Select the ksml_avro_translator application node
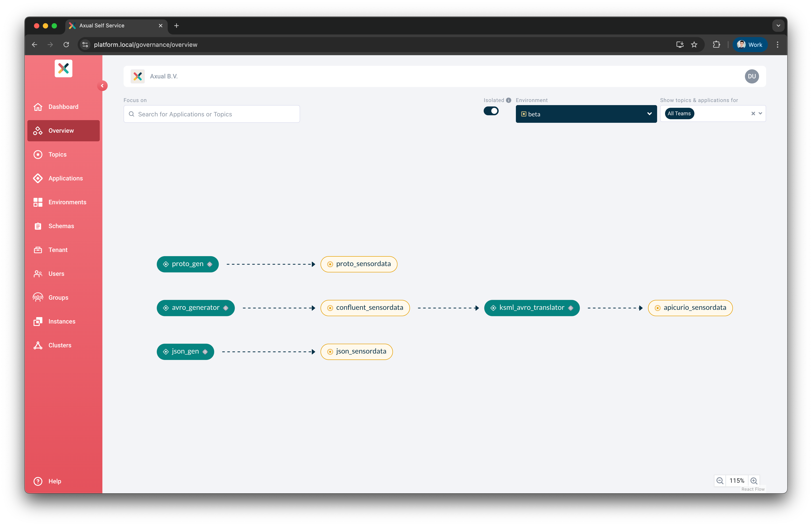 [531, 308]
